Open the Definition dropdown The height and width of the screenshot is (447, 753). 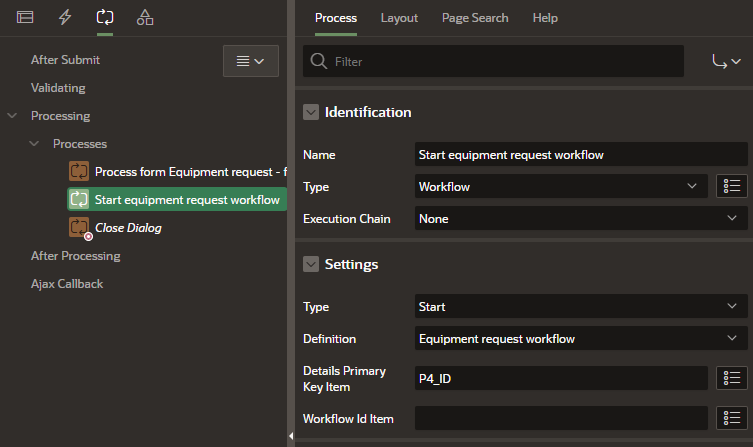pos(581,339)
